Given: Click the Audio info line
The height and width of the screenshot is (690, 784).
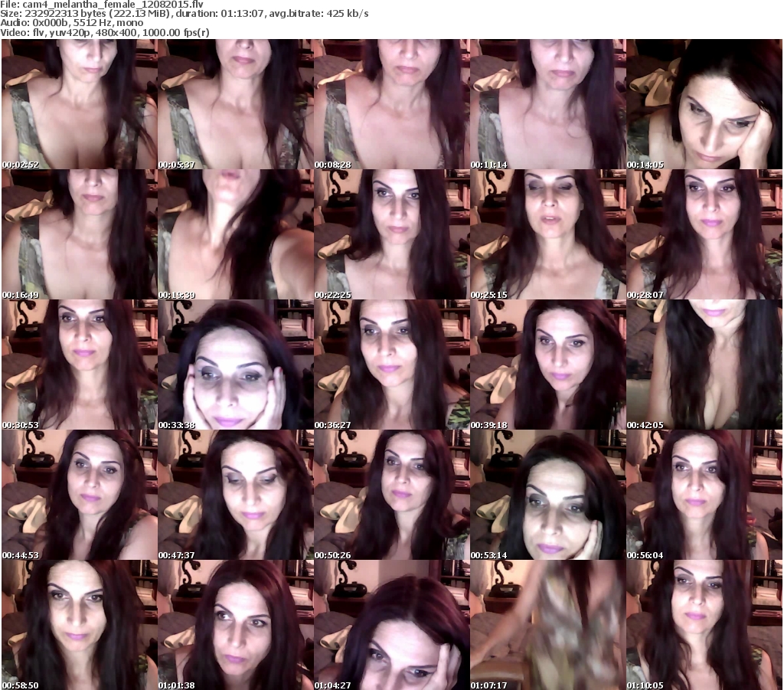Looking at the screenshot, I should coord(71,23).
